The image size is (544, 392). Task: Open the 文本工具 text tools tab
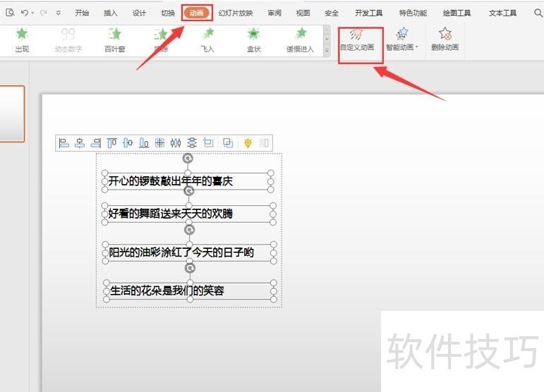502,13
